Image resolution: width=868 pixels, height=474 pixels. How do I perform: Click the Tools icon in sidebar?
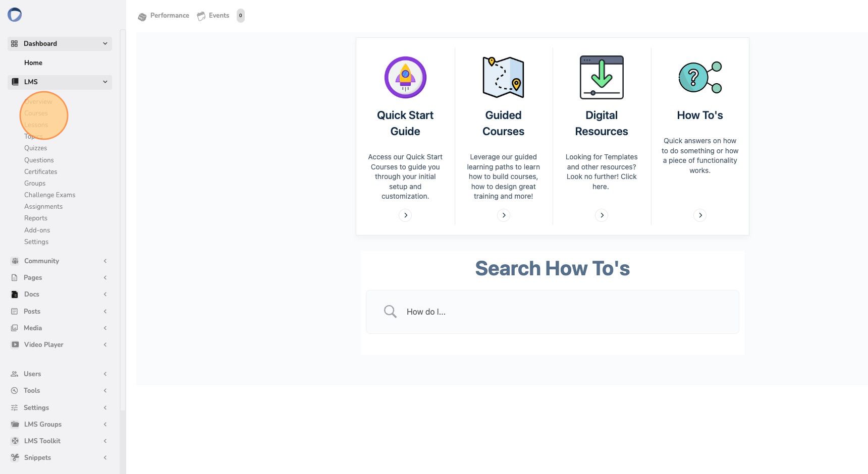15,390
